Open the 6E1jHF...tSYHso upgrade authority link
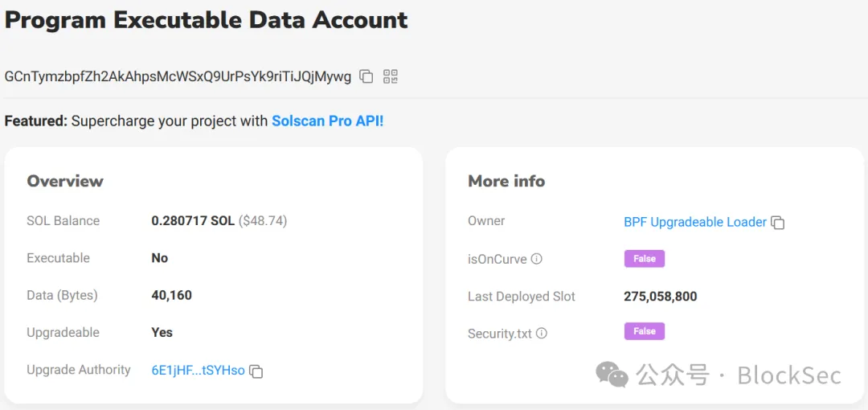The image size is (868, 410). point(199,371)
